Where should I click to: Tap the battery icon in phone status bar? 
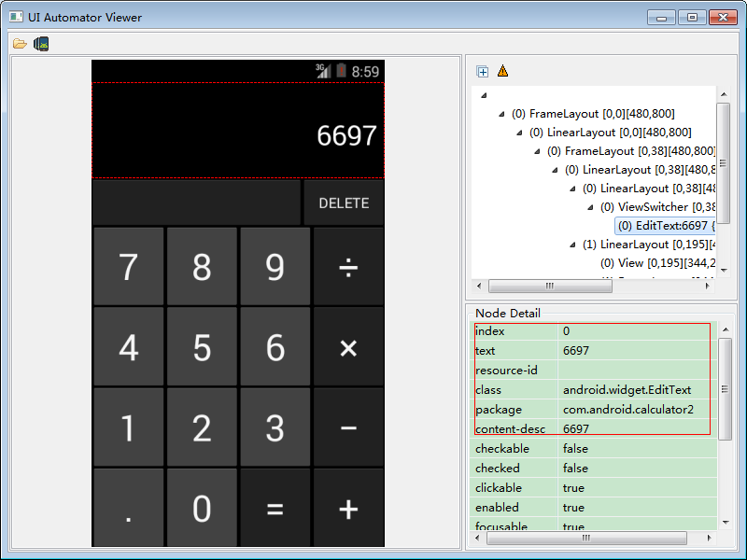(341, 71)
